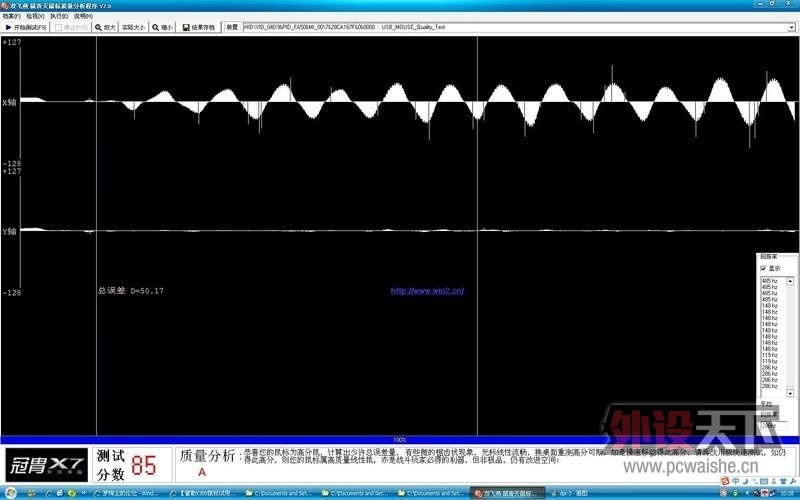
Task: Open the Windows Start button
Action: tap(9, 493)
